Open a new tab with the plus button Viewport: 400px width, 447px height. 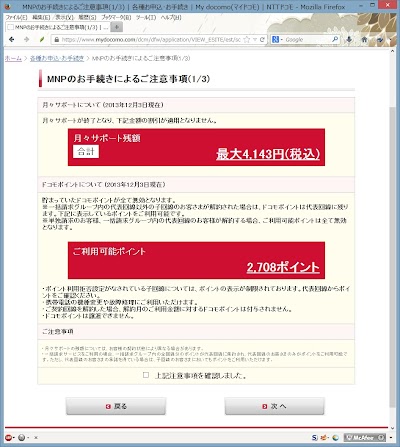(117, 27)
